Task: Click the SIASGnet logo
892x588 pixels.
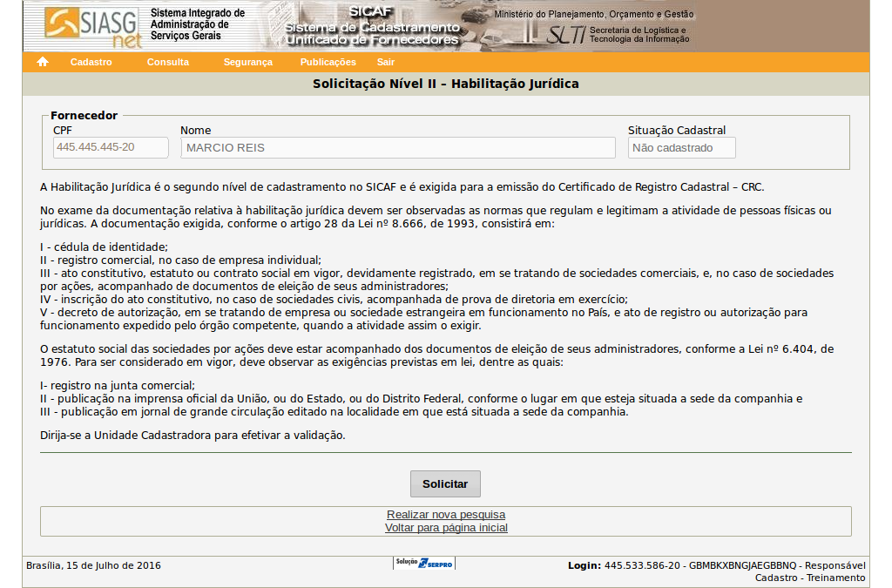Action: (x=92, y=27)
